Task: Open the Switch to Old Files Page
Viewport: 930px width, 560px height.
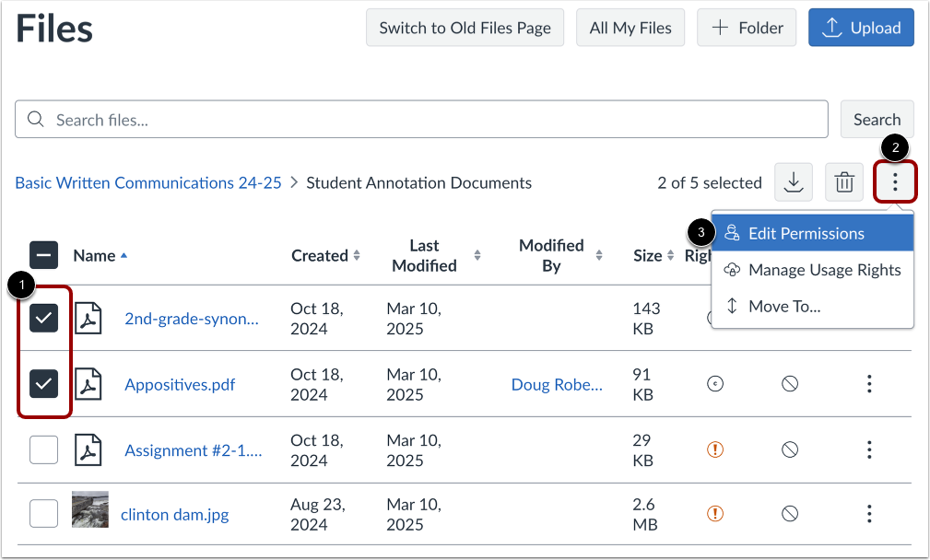Action: pyautogui.click(x=465, y=28)
